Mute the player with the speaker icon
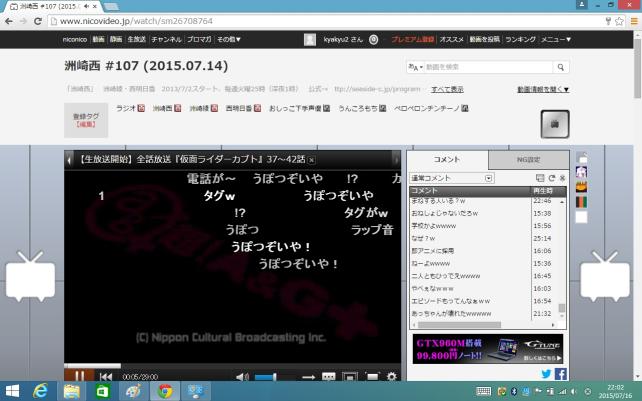The width and height of the screenshot is (642, 401). pyautogui.click(x=243, y=377)
